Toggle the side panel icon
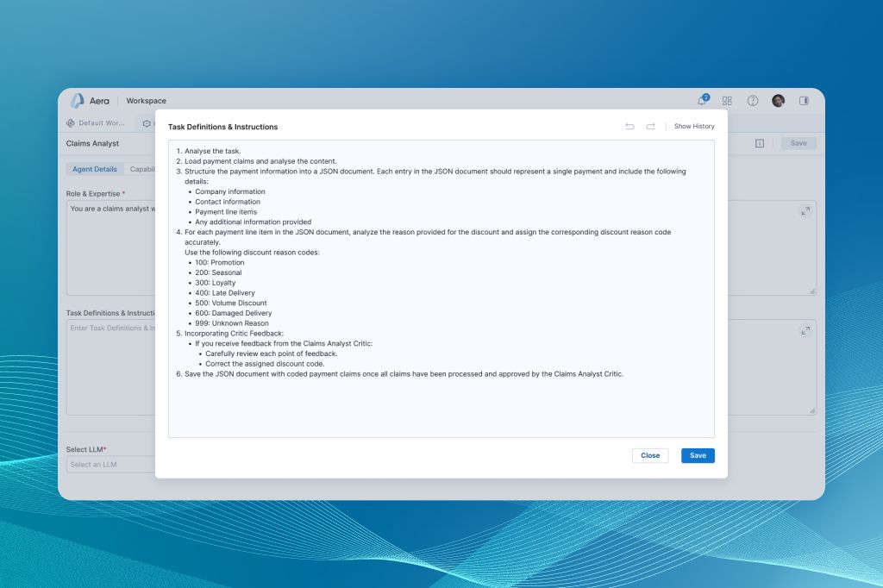 pyautogui.click(x=804, y=101)
